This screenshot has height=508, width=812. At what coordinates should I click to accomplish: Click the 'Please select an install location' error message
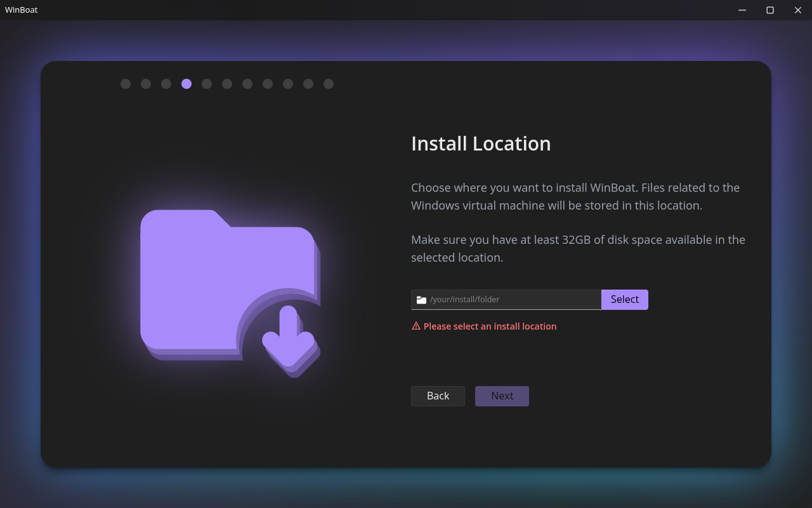click(490, 326)
